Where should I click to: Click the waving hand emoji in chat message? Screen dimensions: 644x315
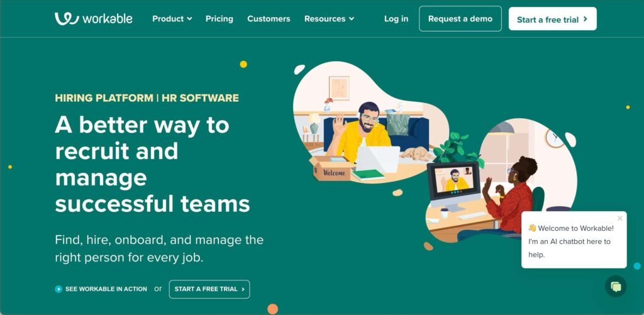(x=532, y=228)
